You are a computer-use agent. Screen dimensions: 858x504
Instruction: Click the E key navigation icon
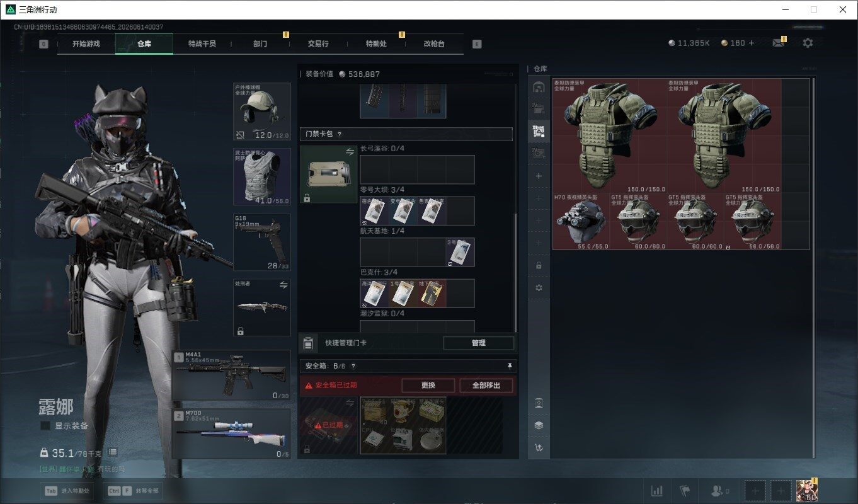(477, 44)
